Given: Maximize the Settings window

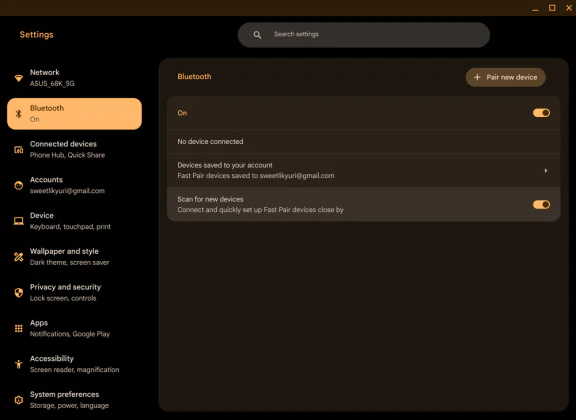Looking at the screenshot, I should coord(552,8).
